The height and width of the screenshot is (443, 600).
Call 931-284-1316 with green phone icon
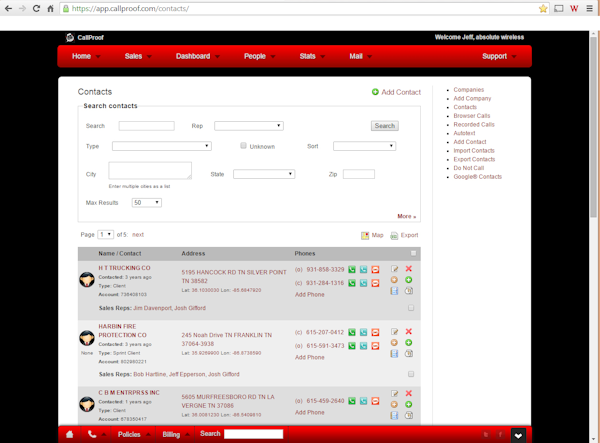(x=352, y=283)
